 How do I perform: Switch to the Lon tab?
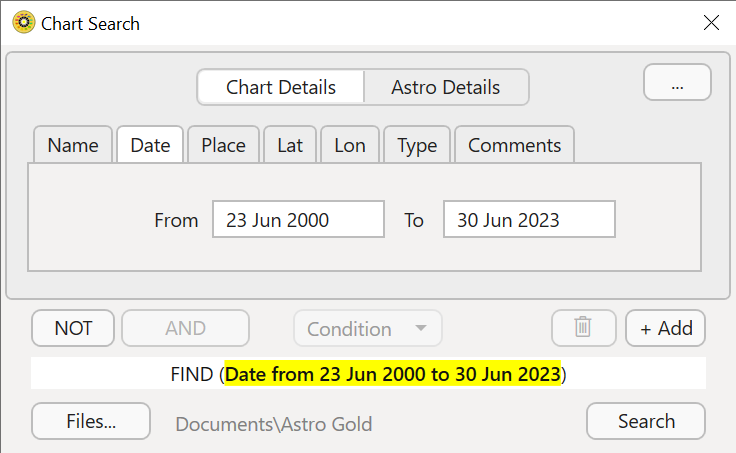[x=350, y=145]
